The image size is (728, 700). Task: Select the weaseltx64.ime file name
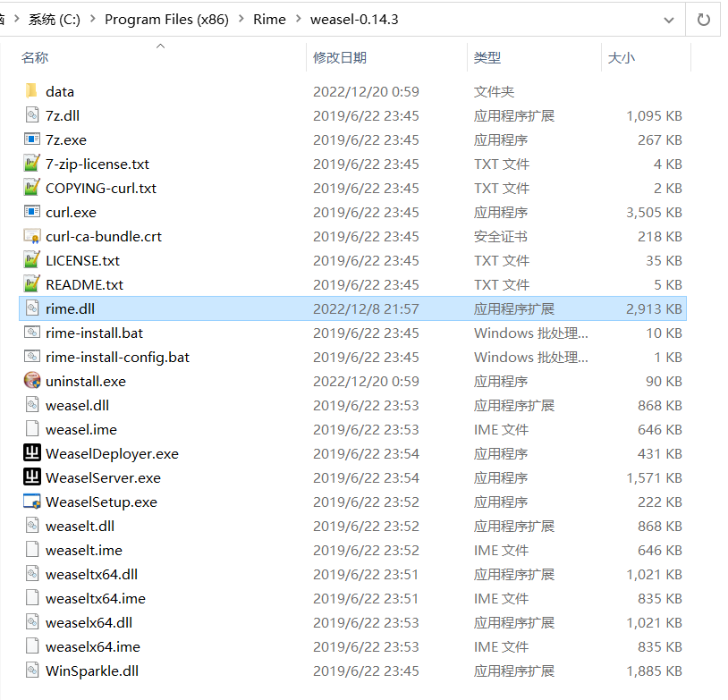[95, 598]
